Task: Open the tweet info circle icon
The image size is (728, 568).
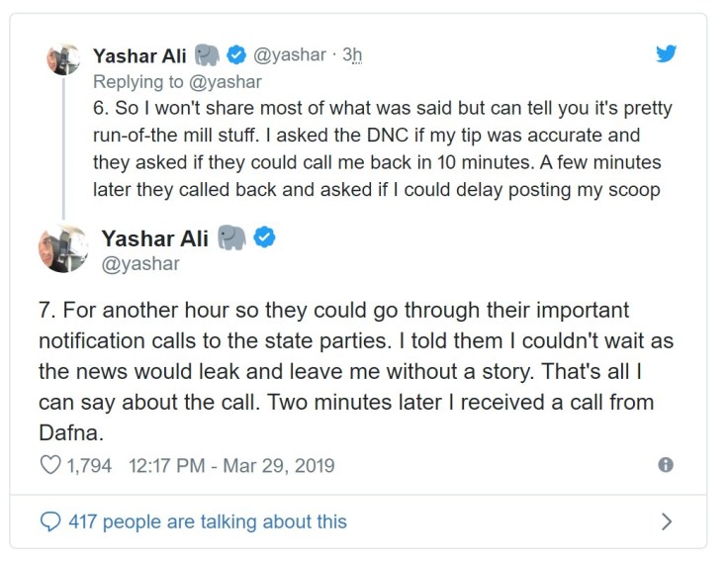Action: [667, 465]
